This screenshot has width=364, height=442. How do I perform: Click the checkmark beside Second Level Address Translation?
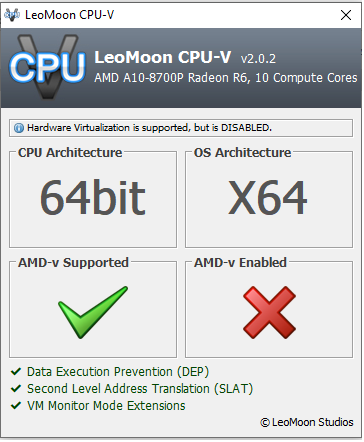(x=16, y=388)
